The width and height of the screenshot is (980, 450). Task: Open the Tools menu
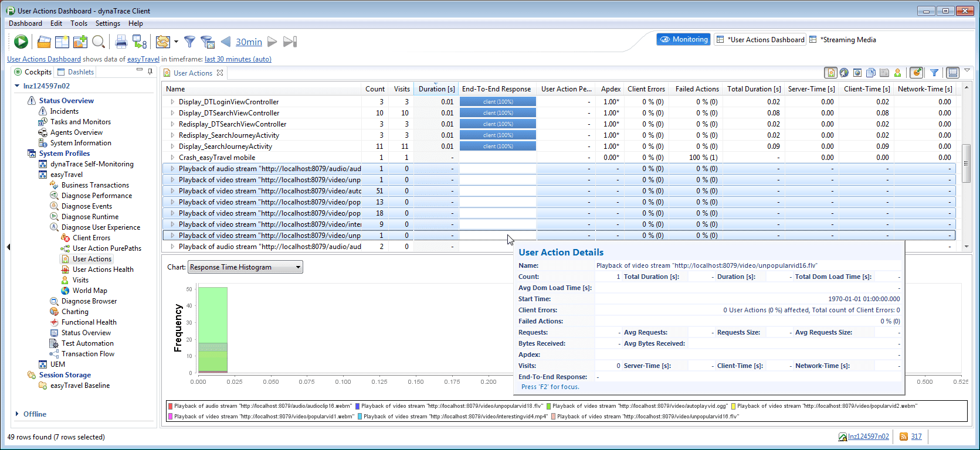click(79, 23)
